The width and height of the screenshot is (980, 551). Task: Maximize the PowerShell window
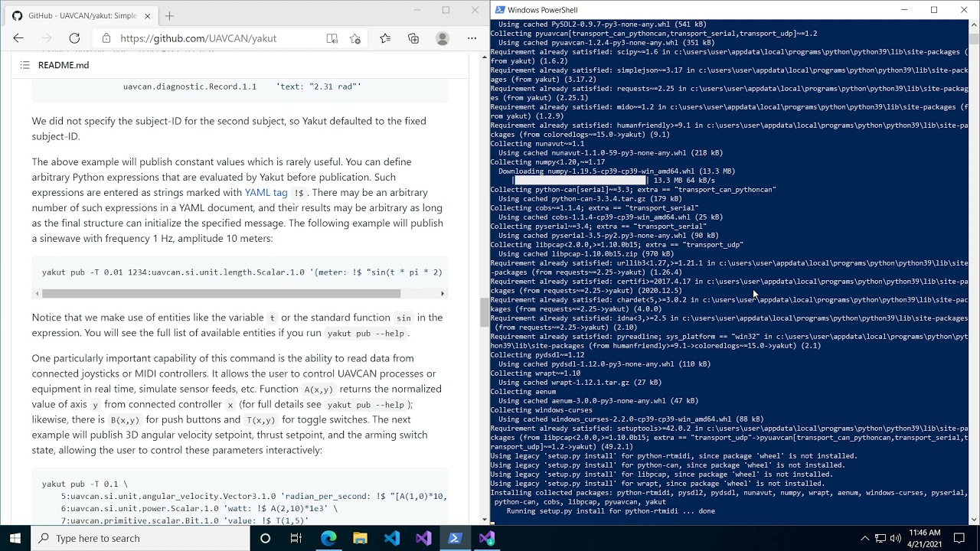click(934, 10)
